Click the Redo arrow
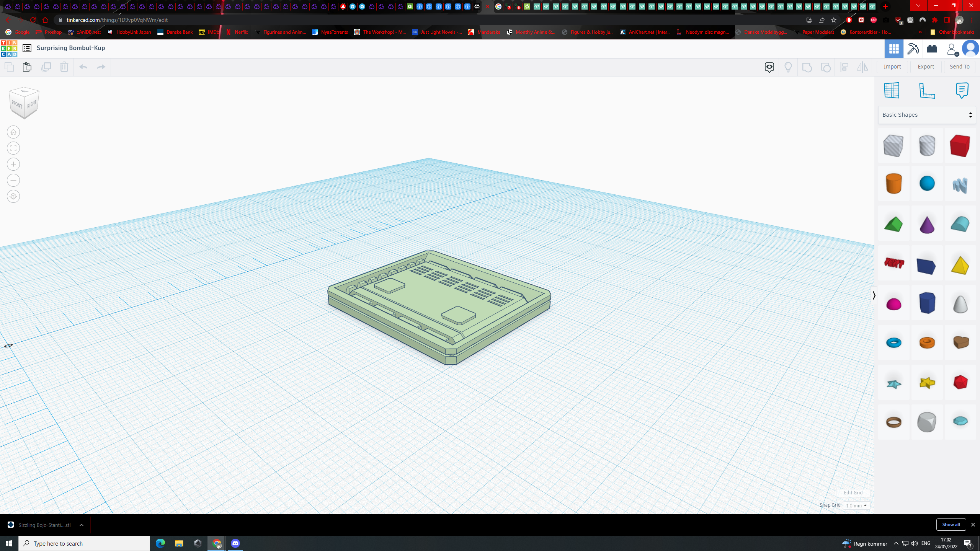Viewport: 980px width, 551px height. point(101,67)
